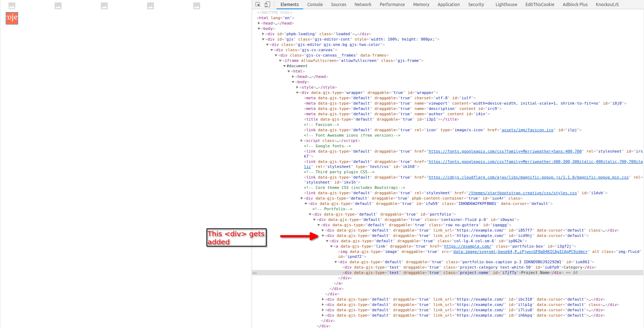Viewport: 644px width, 328px height.
Task: Open the Lighthouse panel
Action: coord(506,4)
